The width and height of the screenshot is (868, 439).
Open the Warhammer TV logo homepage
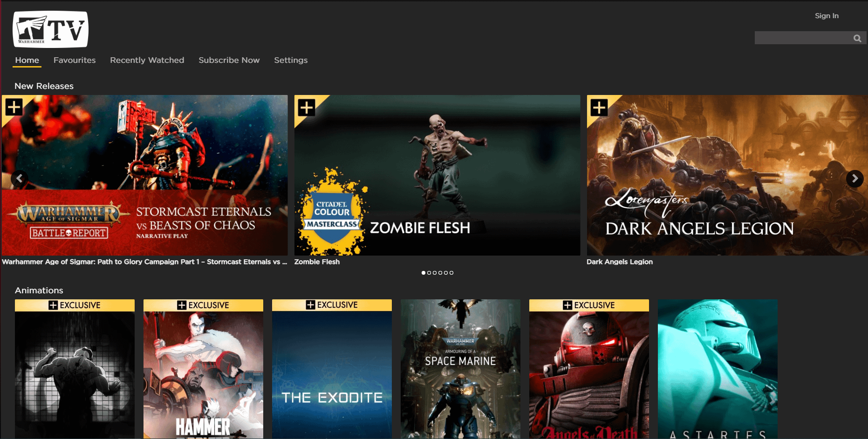point(50,29)
